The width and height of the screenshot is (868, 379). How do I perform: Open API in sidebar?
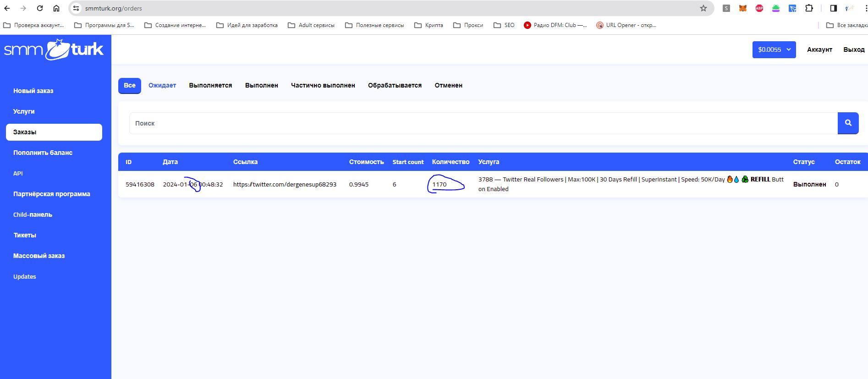pos(18,173)
